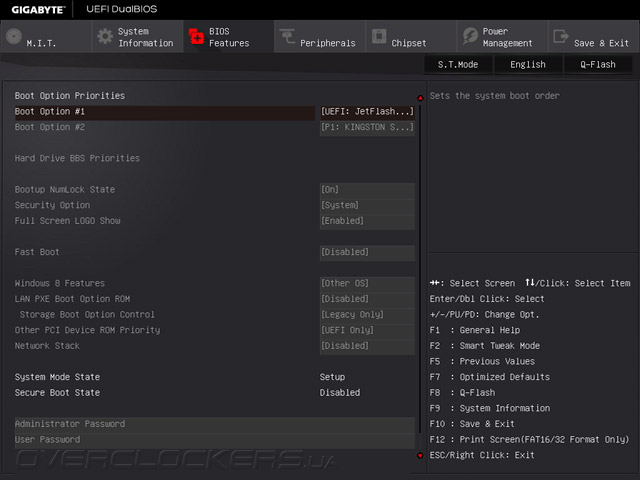Image resolution: width=640 pixels, height=480 pixels.
Task: Change language via English button
Action: click(x=528, y=64)
